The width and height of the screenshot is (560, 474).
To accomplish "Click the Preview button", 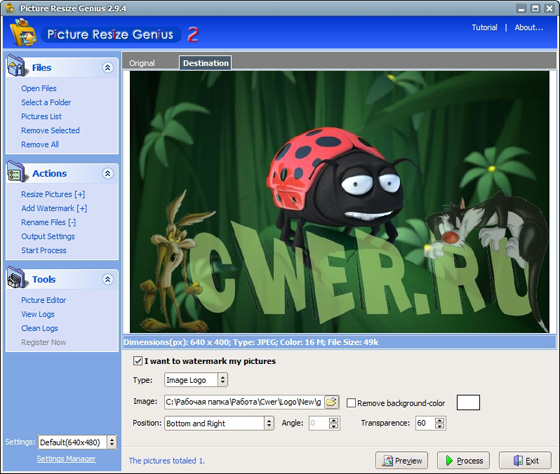I will 401,460.
